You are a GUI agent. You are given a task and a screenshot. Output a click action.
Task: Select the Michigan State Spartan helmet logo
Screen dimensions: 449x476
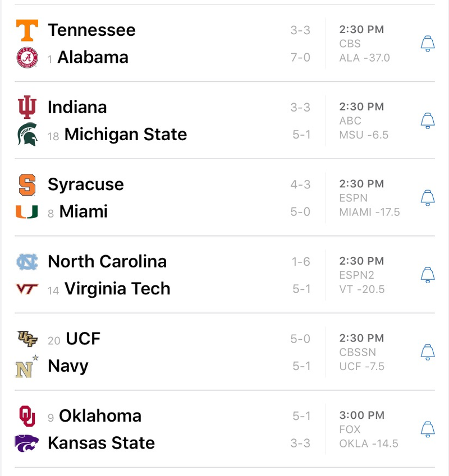[28, 135]
